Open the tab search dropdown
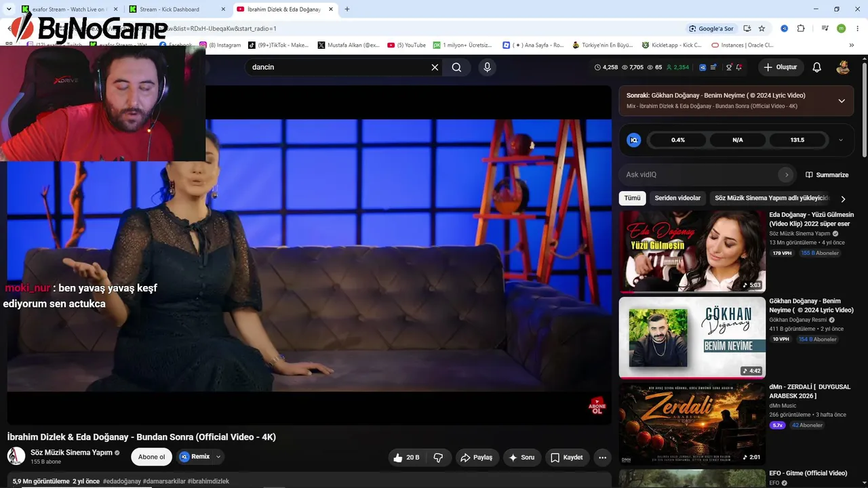 (x=9, y=9)
